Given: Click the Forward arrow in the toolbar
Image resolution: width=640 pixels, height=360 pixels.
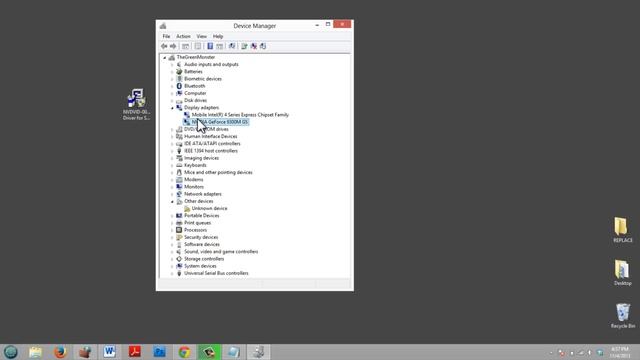Looking at the screenshot, I should tap(173, 46).
